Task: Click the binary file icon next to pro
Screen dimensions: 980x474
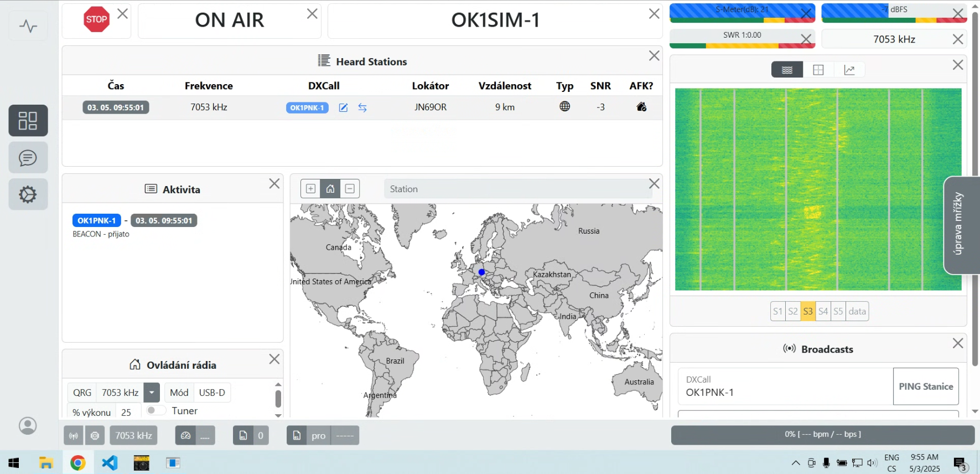Action: 297,436
